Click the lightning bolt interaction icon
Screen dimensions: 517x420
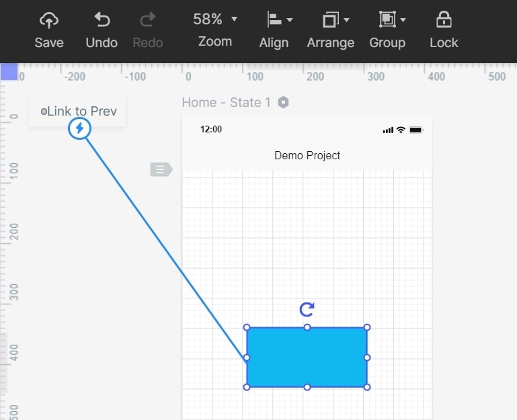[x=79, y=128]
